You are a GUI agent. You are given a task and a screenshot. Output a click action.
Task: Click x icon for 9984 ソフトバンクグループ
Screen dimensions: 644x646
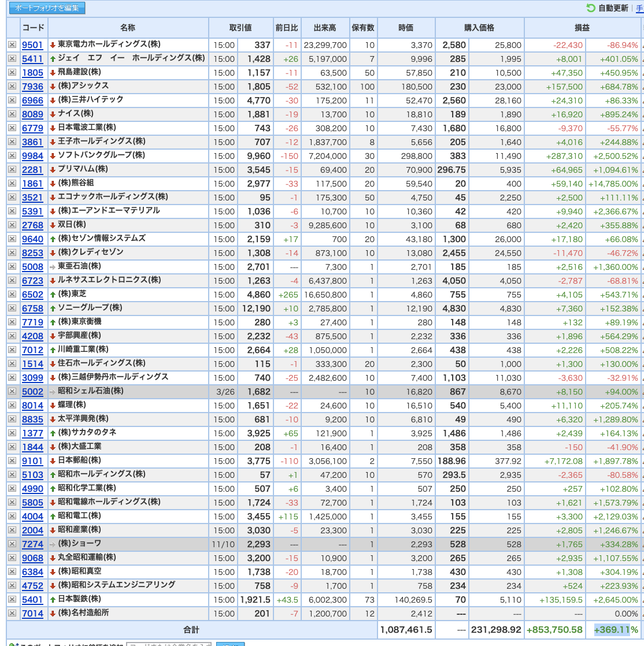(x=12, y=156)
